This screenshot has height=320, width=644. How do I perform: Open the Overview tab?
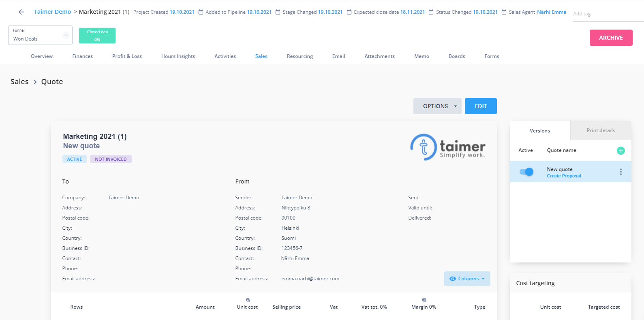coord(42,56)
